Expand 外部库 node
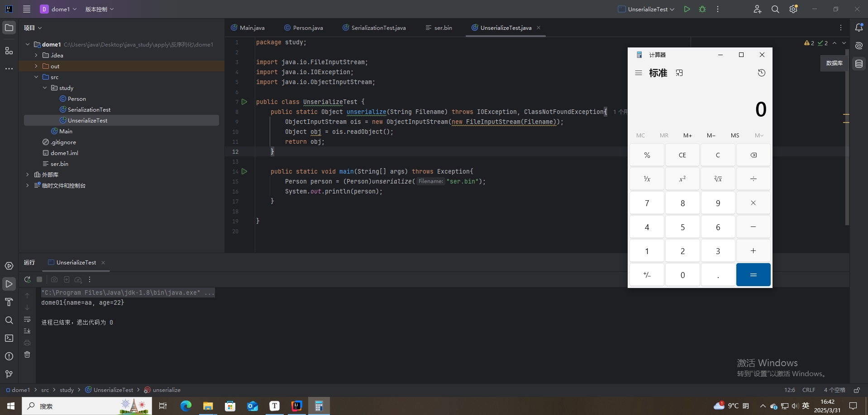 pos(28,174)
